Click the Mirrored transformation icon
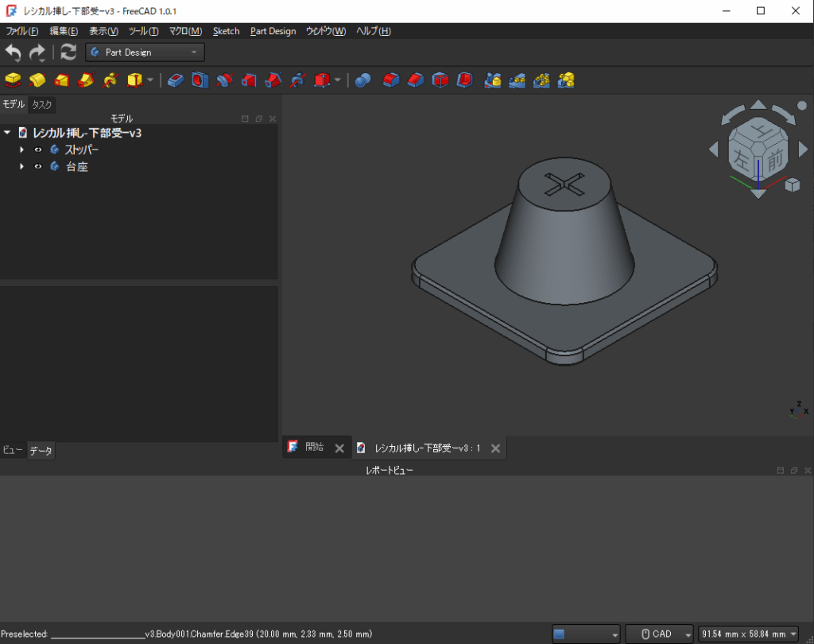 pyautogui.click(x=493, y=80)
